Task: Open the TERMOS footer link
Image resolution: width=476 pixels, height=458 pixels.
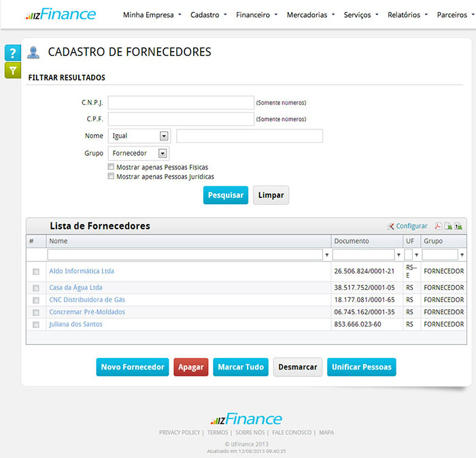Action: (218, 432)
